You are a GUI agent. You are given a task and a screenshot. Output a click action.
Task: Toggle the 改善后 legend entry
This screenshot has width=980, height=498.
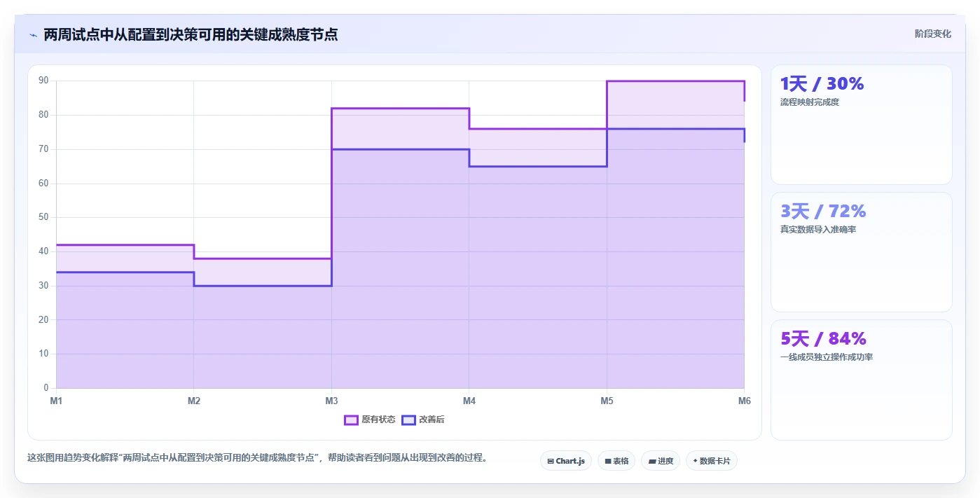pyautogui.click(x=423, y=420)
